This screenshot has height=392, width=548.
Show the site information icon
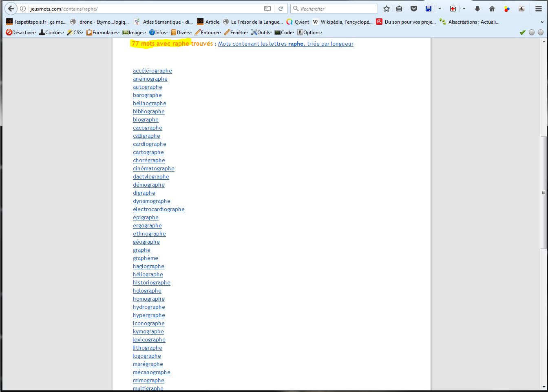pyautogui.click(x=23, y=9)
